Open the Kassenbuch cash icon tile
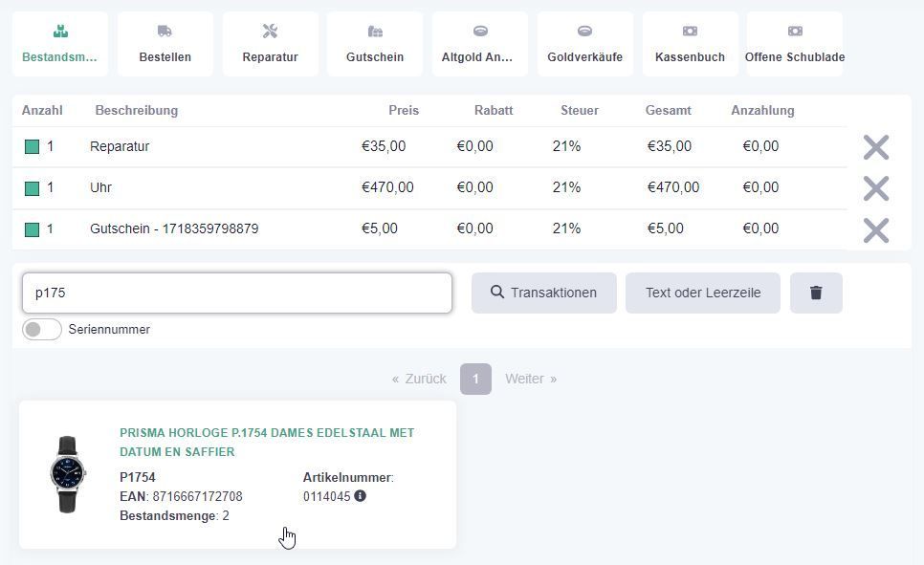The width and height of the screenshot is (924, 565). [x=690, y=44]
